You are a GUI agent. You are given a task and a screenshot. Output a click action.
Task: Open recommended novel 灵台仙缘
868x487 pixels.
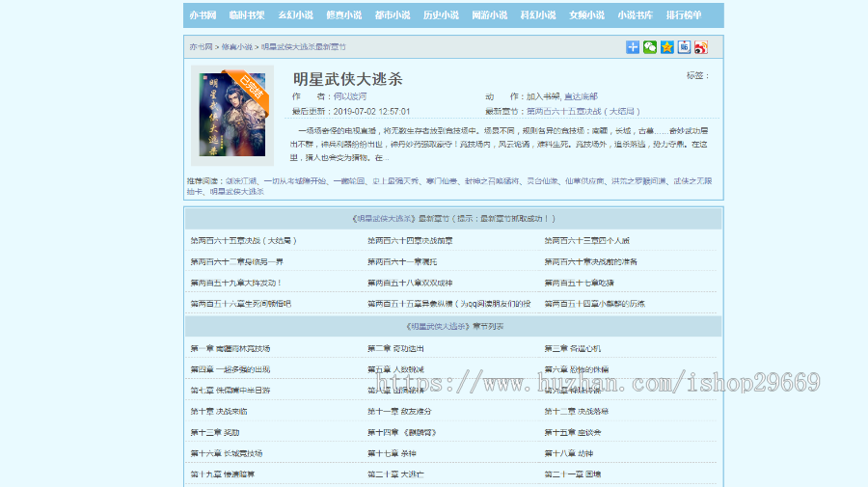point(542,181)
